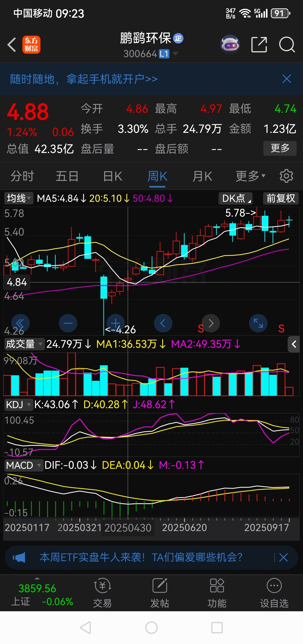Tap the enterprise 企 badge
Image resolution: width=303 pixels, height=644 pixels.
178,38
